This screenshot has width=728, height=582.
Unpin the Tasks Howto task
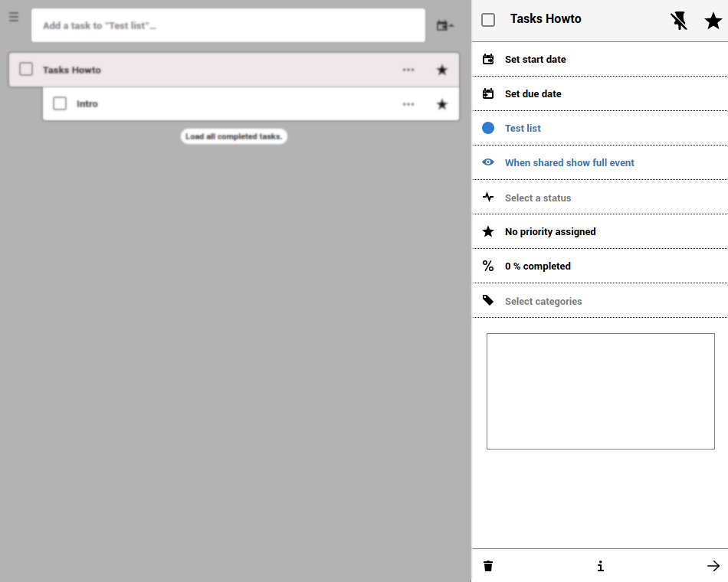678,21
